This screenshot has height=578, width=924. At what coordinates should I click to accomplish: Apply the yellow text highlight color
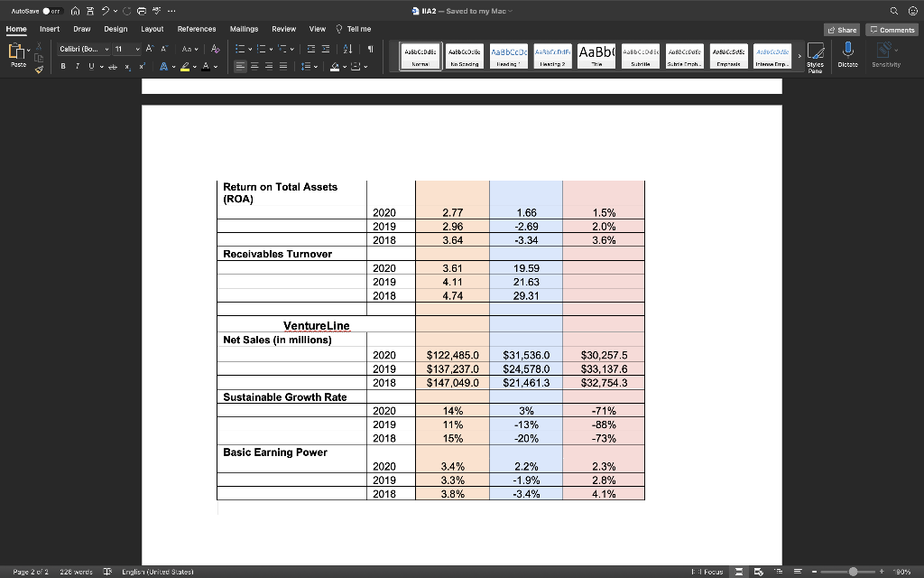click(185, 67)
